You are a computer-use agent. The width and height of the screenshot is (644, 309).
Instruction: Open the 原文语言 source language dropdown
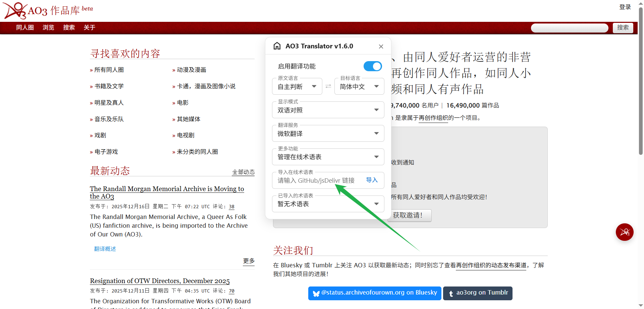[297, 87]
